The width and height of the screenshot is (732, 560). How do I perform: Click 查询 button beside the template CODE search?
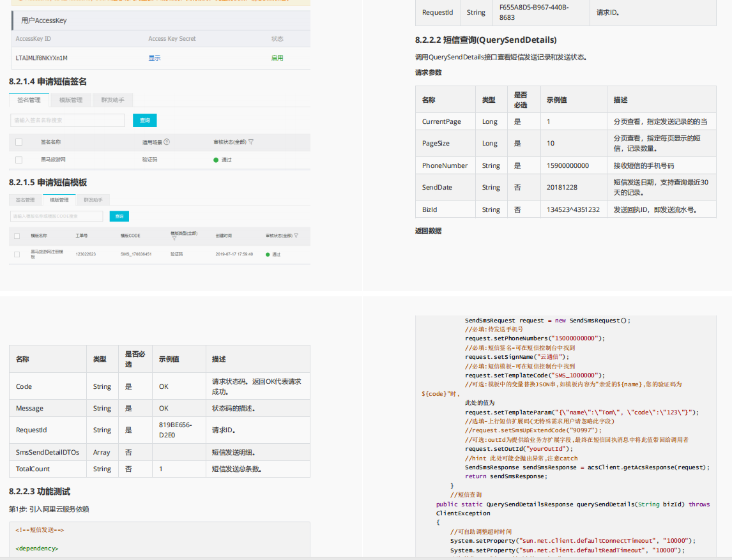pos(119,216)
